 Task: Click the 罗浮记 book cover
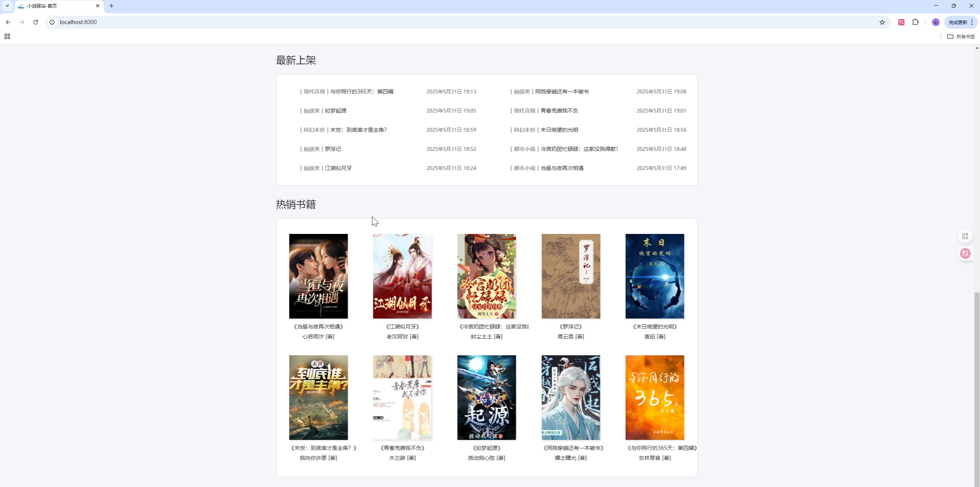point(571,276)
